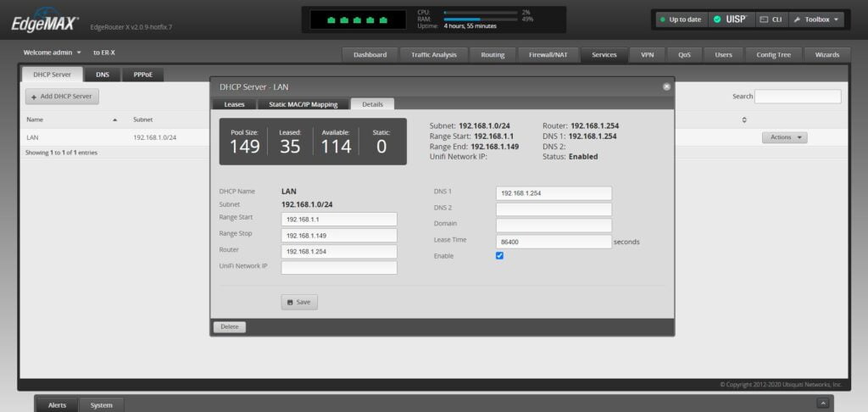Click Add DHCP Server button
Screen dimensions: 868x412
62,97
